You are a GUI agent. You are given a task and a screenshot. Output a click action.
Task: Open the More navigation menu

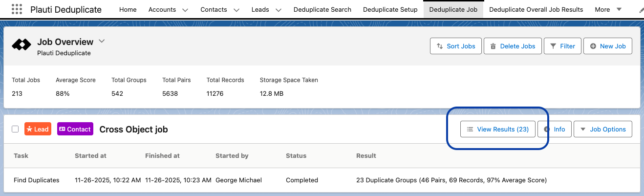pos(608,9)
